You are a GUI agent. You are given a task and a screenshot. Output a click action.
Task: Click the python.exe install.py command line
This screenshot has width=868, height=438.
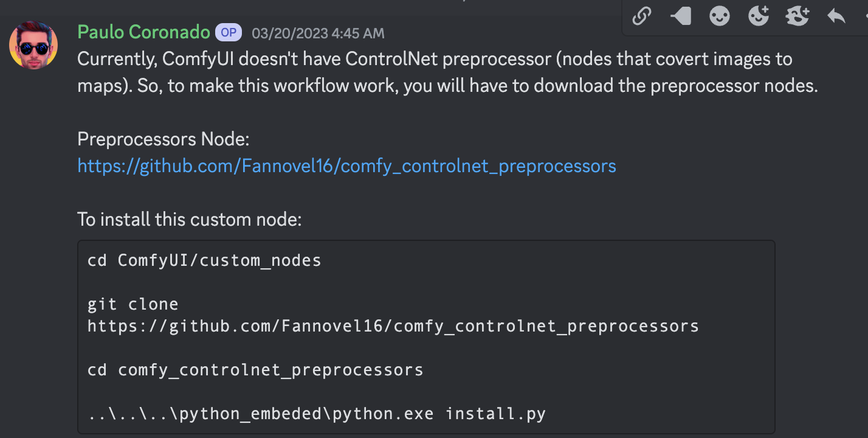pos(317,413)
